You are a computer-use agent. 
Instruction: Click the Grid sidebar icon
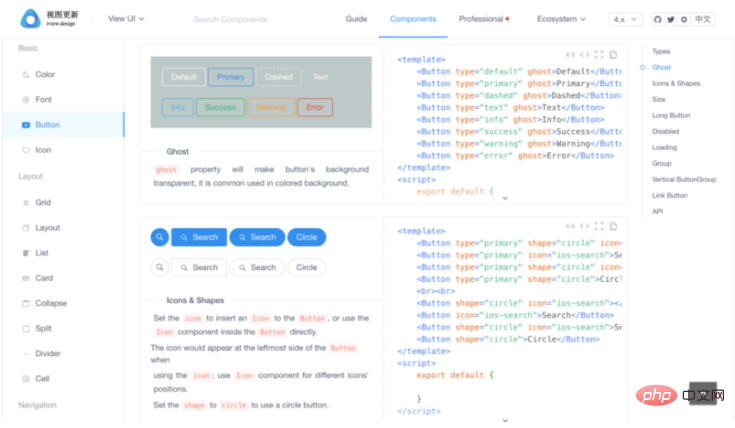(26, 203)
